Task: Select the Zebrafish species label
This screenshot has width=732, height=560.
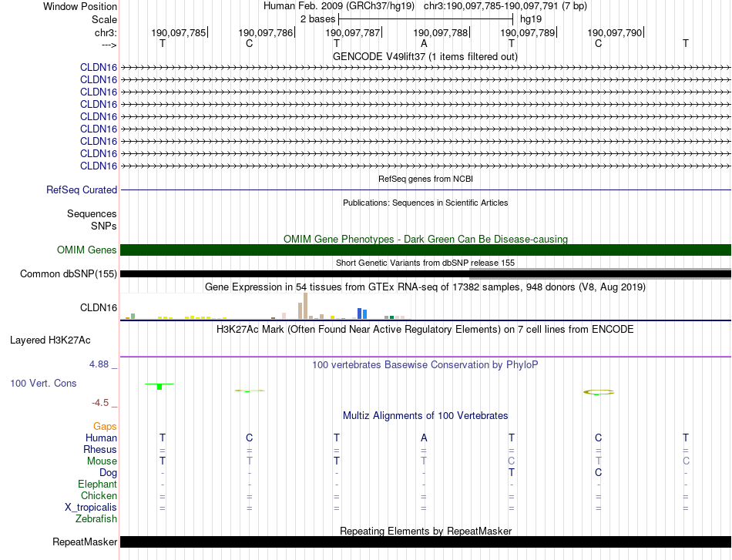Action: (x=96, y=519)
